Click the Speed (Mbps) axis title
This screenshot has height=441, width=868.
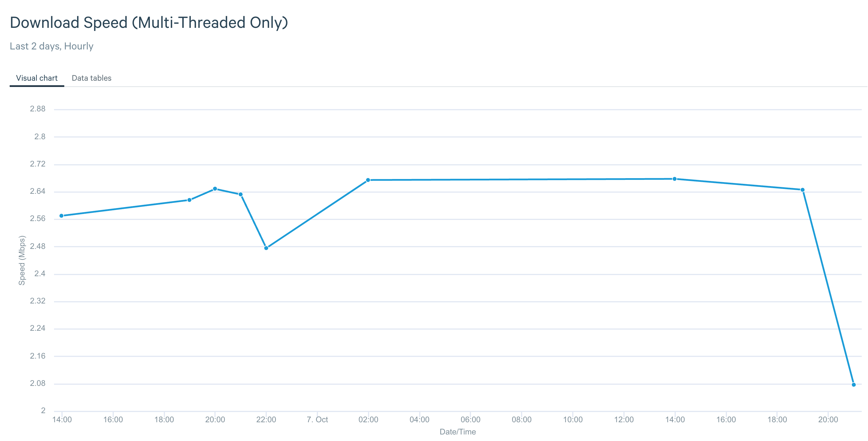click(x=22, y=260)
